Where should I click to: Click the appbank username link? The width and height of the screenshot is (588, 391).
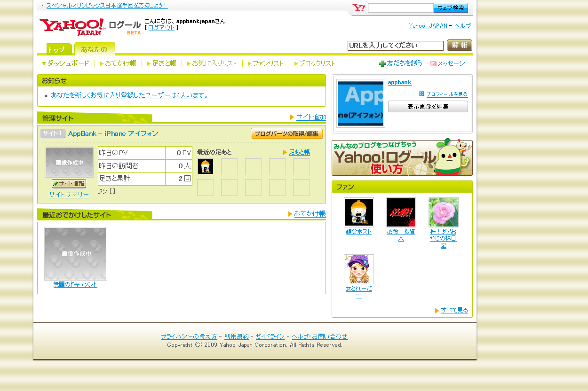click(x=400, y=82)
